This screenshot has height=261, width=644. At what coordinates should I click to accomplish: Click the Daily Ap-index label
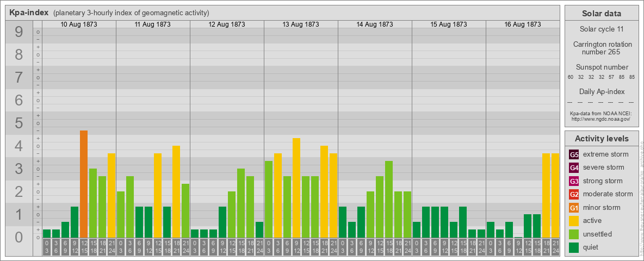click(602, 91)
